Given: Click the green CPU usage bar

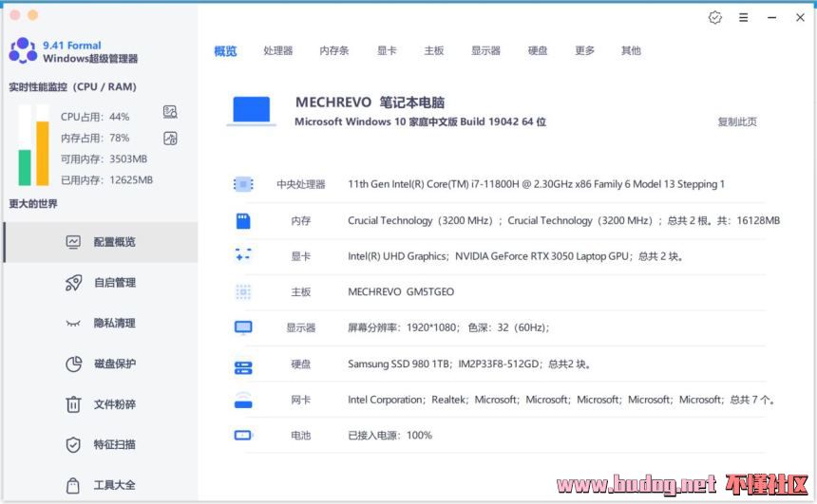Looking at the screenshot, I should [x=25, y=168].
